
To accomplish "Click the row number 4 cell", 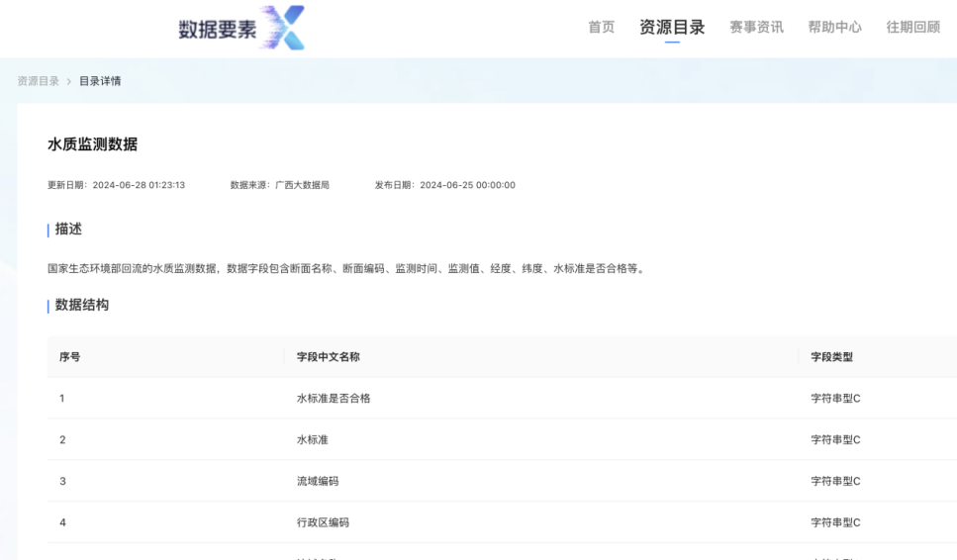I will click(x=62, y=522).
